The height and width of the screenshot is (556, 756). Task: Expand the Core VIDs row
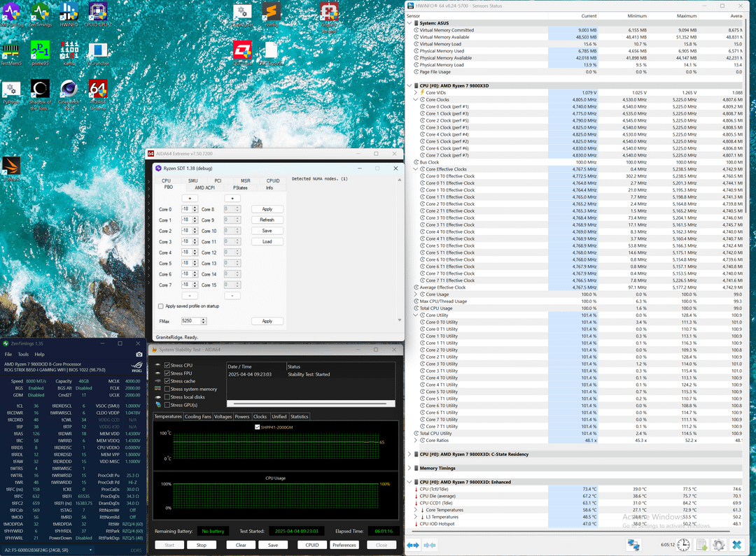(x=416, y=92)
